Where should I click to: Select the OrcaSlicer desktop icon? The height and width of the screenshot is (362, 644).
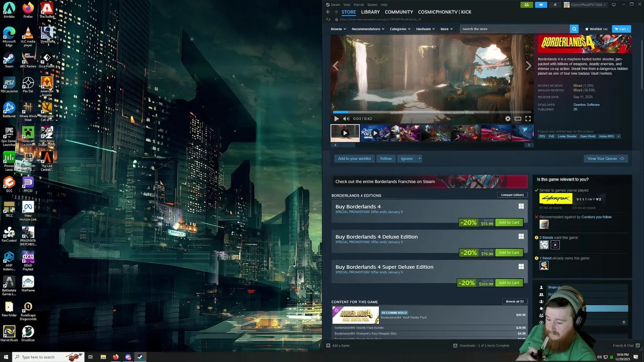pos(28,334)
